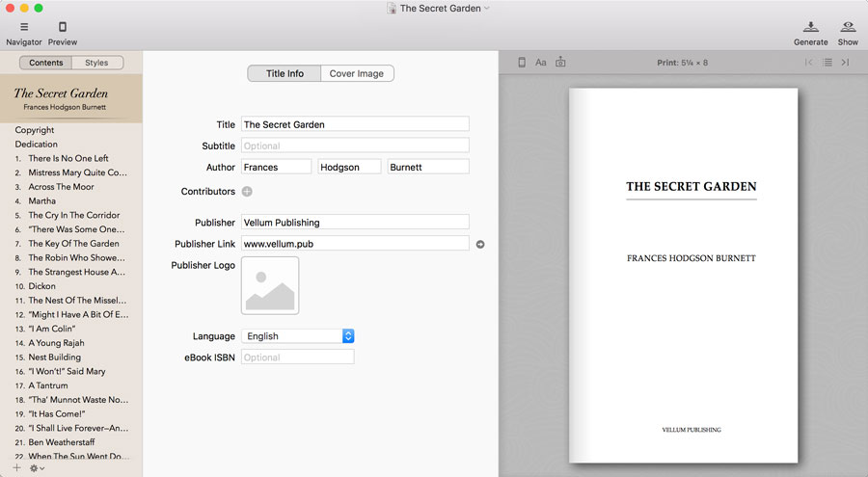The height and width of the screenshot is (477, 868).
Task: Open the gear actions menu
Action: pyautogui.click(x=37, y=468)
